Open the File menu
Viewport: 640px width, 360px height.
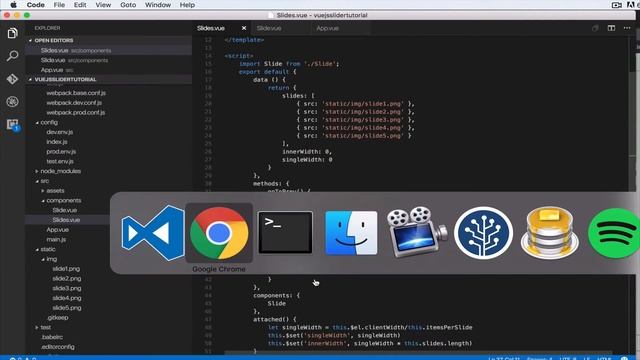[x=59, y=5]
